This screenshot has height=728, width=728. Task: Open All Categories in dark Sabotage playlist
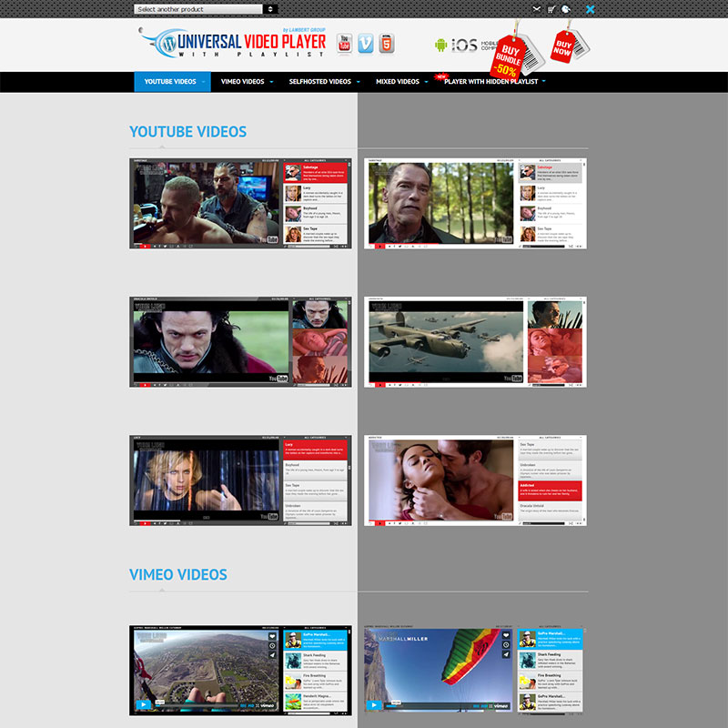(315, 161)
